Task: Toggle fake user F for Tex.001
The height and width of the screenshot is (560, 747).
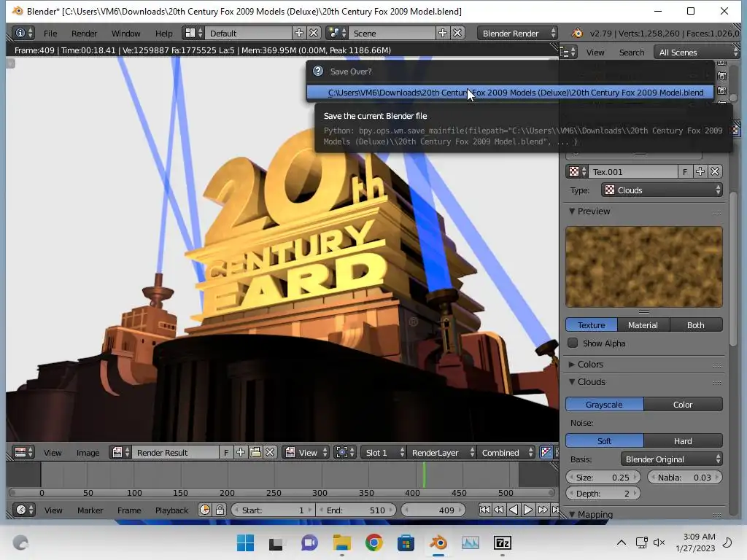Action: [685, 172]
